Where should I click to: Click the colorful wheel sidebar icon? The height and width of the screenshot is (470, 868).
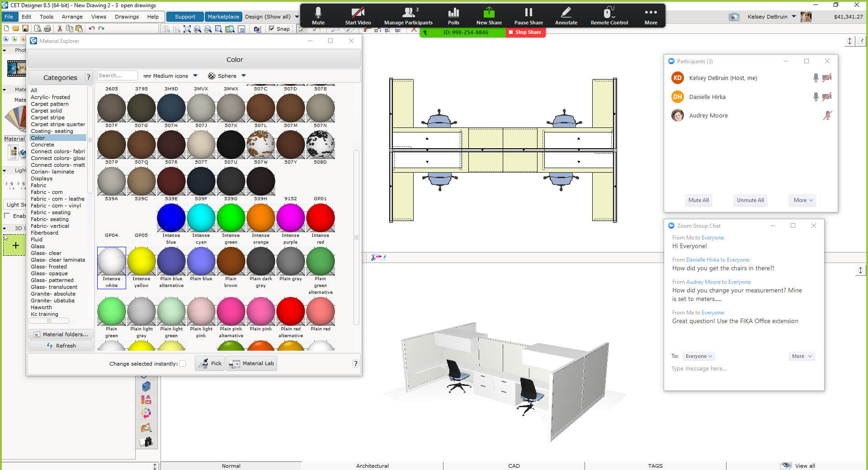146,413
